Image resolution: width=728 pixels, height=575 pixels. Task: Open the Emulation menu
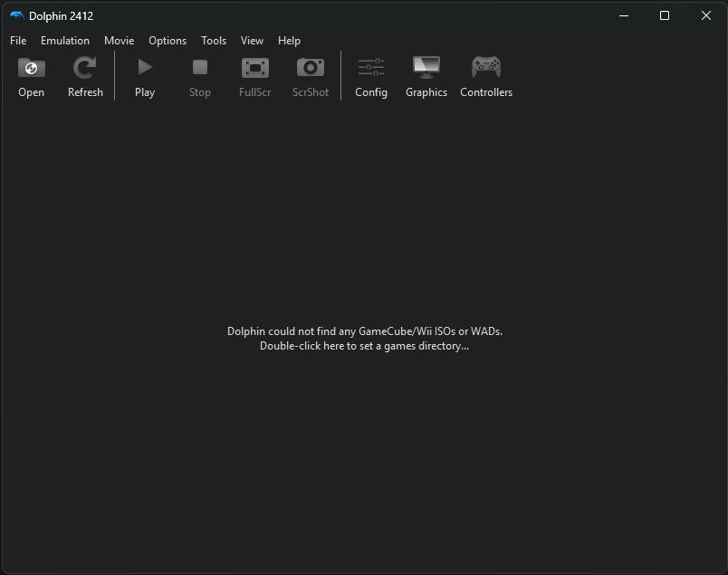pos(65,41)
